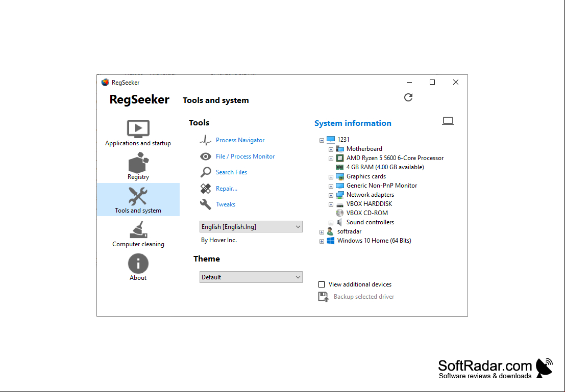565x392 pixels.
Task: Expand the Motherboard node
Action: (331, 149)
